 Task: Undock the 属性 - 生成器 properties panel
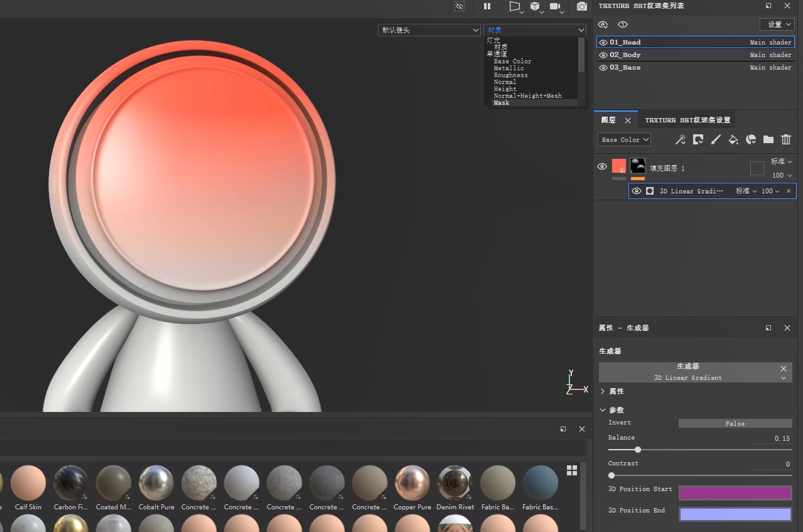(x=768, y=328)
